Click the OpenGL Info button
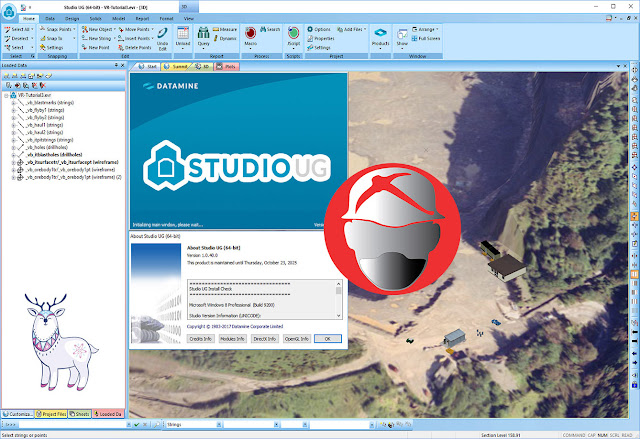 tap(297, 339)
